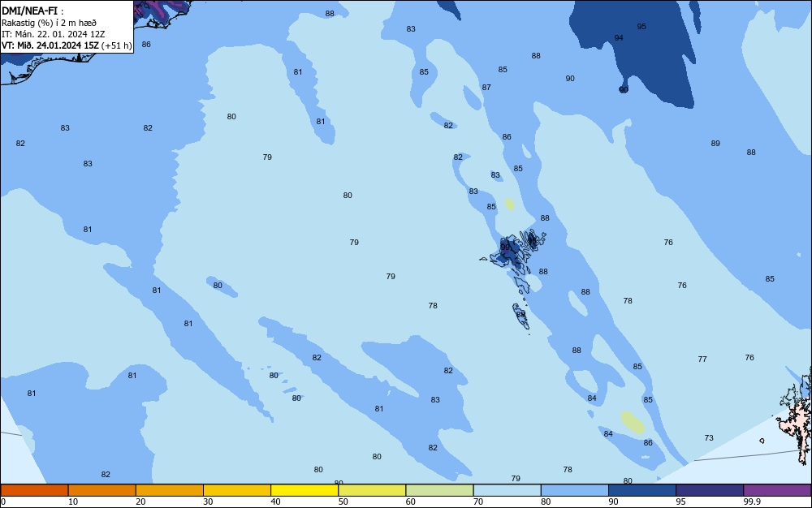Click the golden 30–40 legend swatch
This screenshot has width=812, height=508.
click(x=237, y=490)
